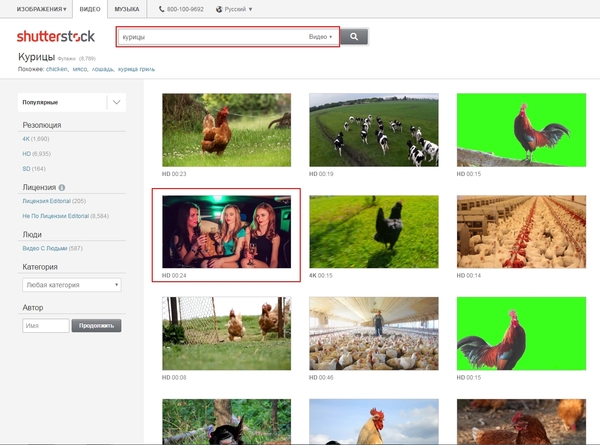Open the HD 00:15 rooster standing on a ledge green screen video
The image size is (600, 445).
pyautogui.click(x=521, y=130)
